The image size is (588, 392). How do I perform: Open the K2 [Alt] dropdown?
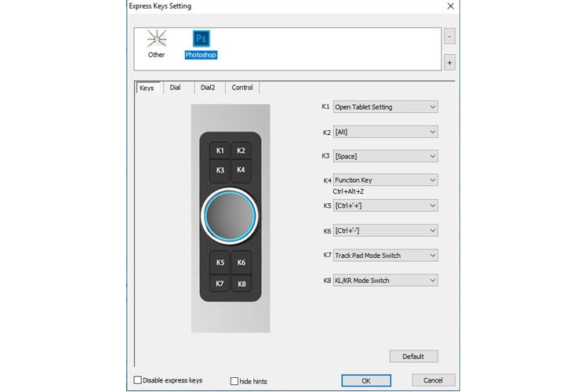pos(386,132)
